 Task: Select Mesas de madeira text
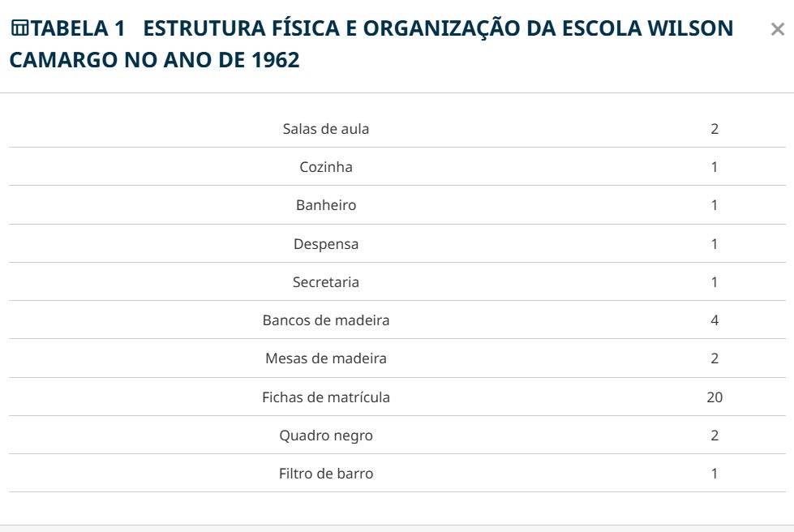[x=325, y=358]
